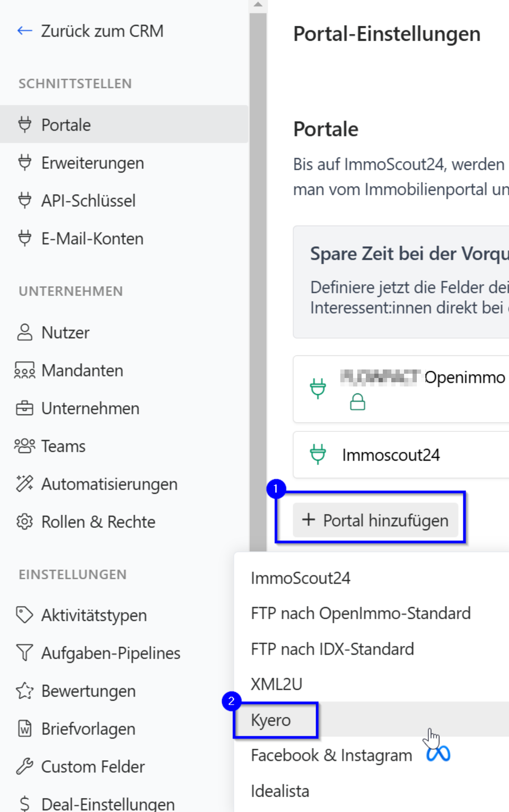509x812 pixels.
Task: Click the Mandanten group icon
Action: (x=25, y=370)
